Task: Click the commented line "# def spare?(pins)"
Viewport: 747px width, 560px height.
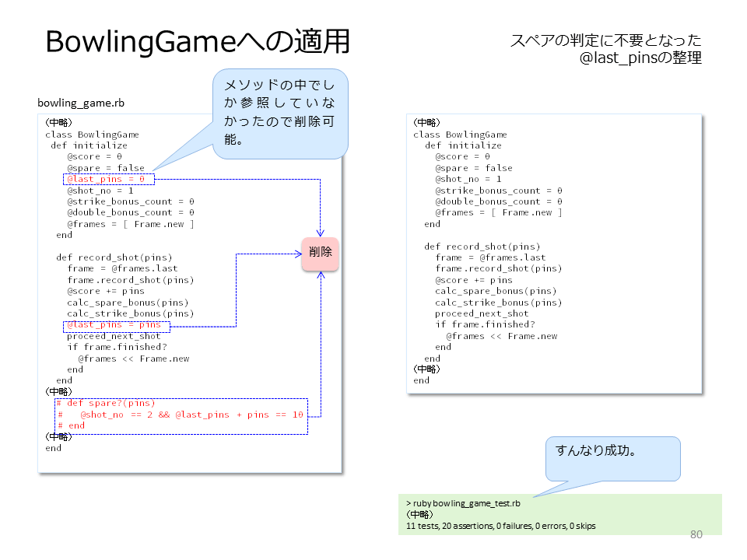Action: [x=106, y=404]
